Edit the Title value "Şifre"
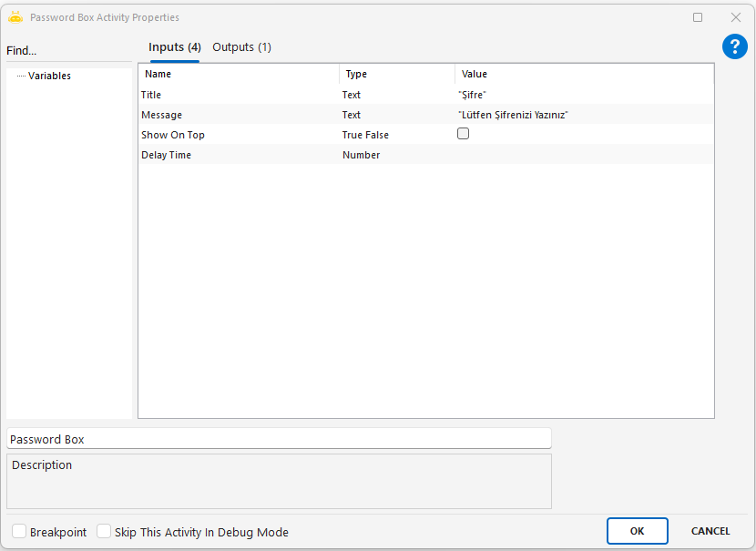Screen dimensions: 756x551 point(583,95)
